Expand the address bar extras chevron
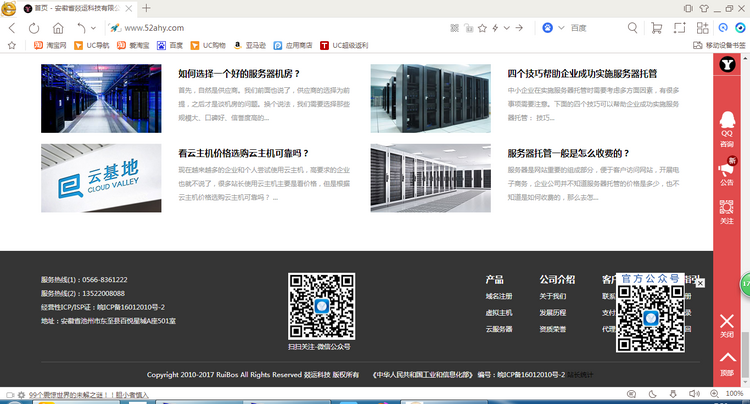Image resolution: width=750 pixels, height=404 pixels. pyautogui.click(x=507, y=28)
